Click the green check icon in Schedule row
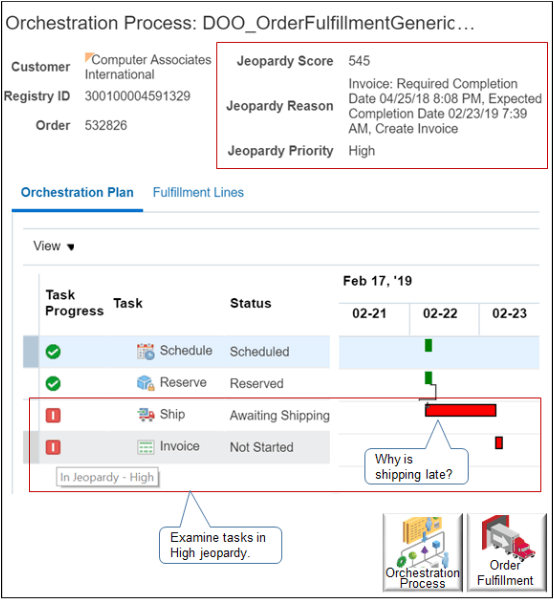 point(53,352)
